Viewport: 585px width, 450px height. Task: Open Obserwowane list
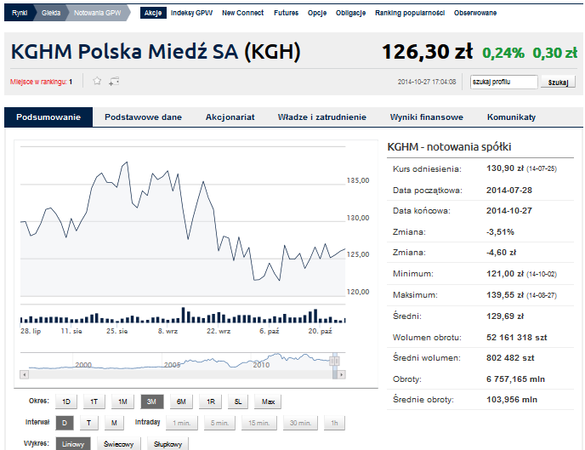tap(475, 13)
